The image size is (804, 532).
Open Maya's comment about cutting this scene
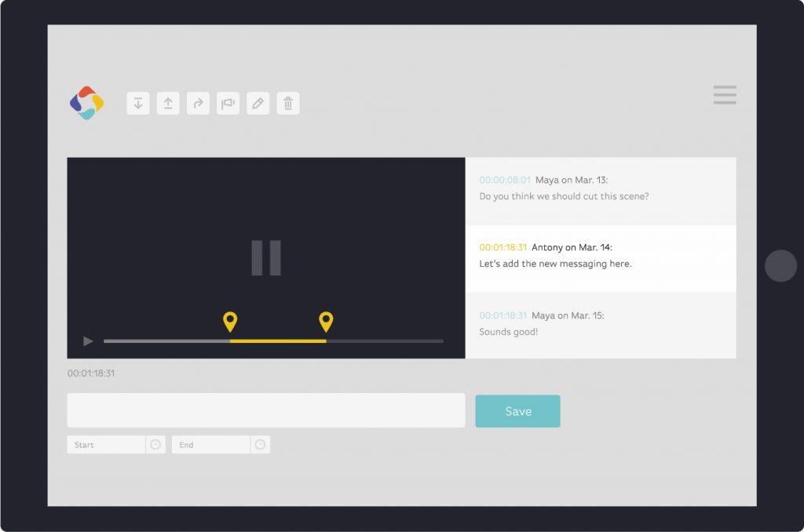click(x=601, y=191)
